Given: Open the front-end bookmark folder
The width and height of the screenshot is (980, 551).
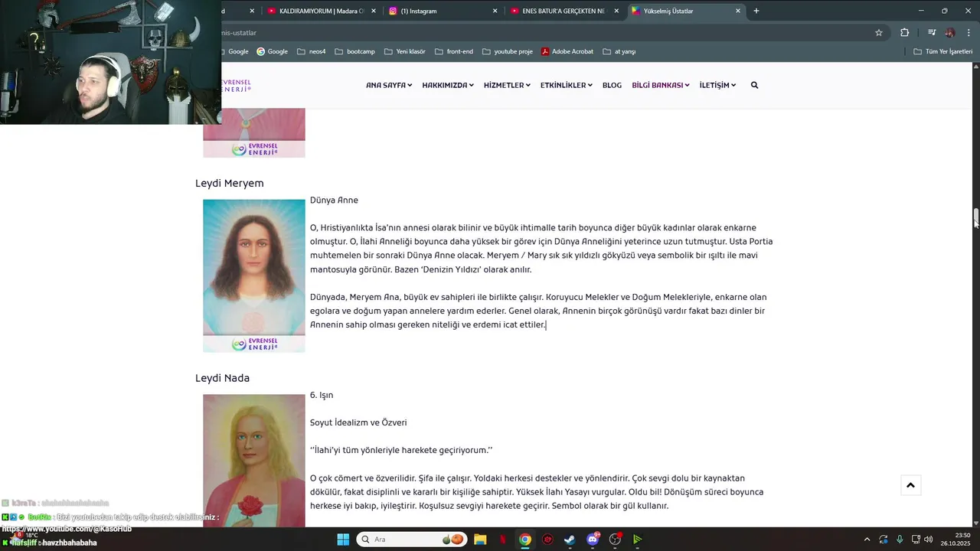Looking at the screenshot, I should 454,51.
